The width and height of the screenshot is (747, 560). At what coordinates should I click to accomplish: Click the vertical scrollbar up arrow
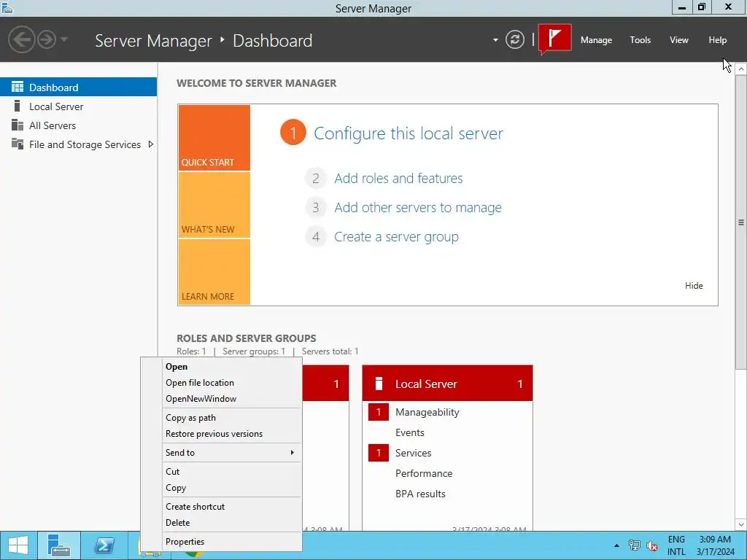(x=741, y=69)
